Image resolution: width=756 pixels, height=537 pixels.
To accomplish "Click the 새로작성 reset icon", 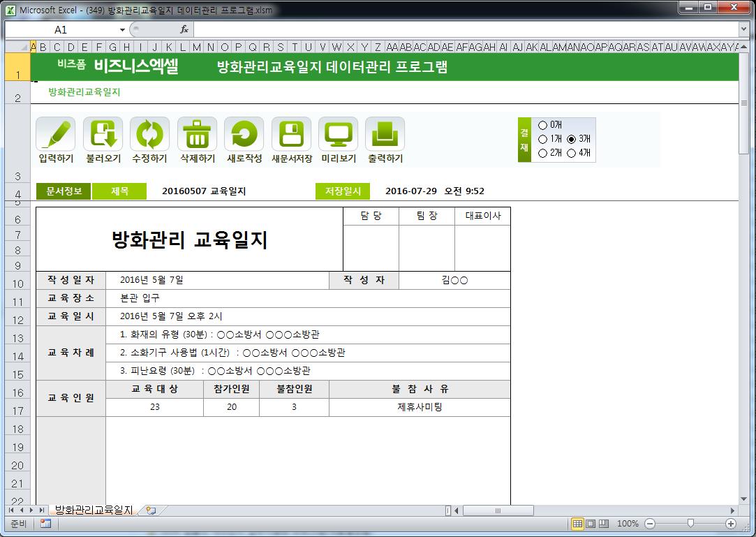I will (x=244, y=134).
